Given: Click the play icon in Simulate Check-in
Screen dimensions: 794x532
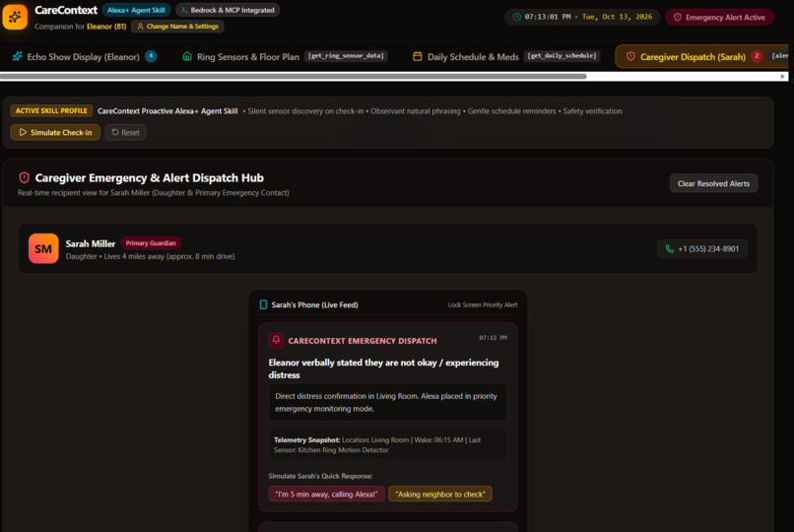Looking at the screenshot, I should pyautogui.click(x=23, y=132).
